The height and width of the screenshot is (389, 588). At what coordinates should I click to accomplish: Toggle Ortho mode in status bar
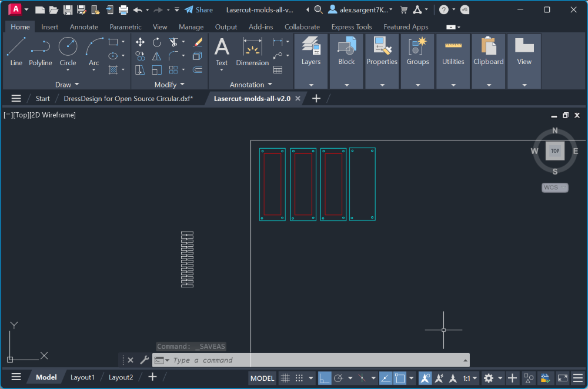click(325, 378)
